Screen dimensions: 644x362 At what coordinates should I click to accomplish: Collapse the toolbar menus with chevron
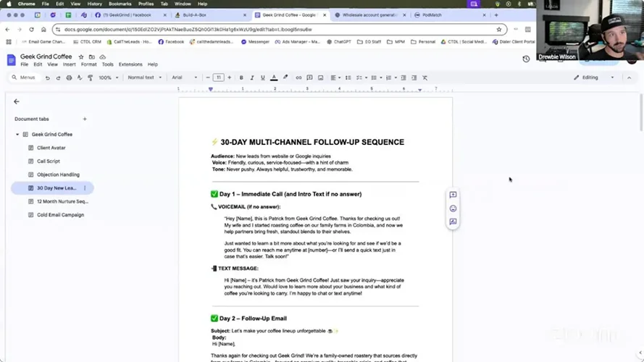click(x=630, y=77)
